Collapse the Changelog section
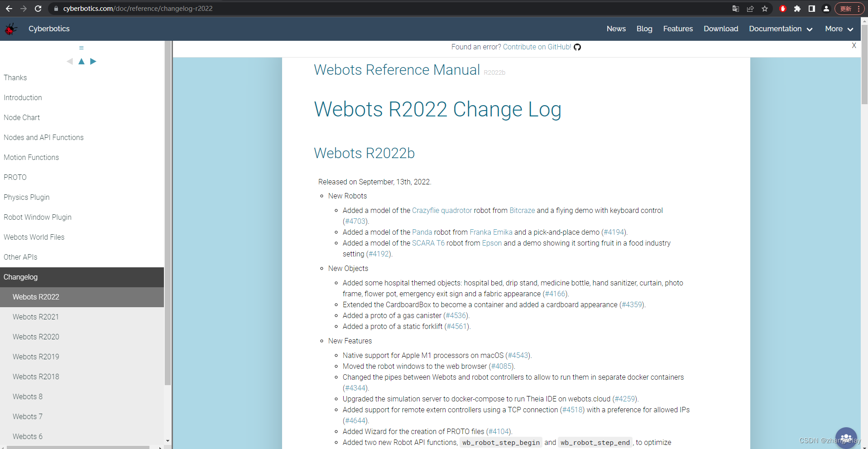 coord(82,277)
